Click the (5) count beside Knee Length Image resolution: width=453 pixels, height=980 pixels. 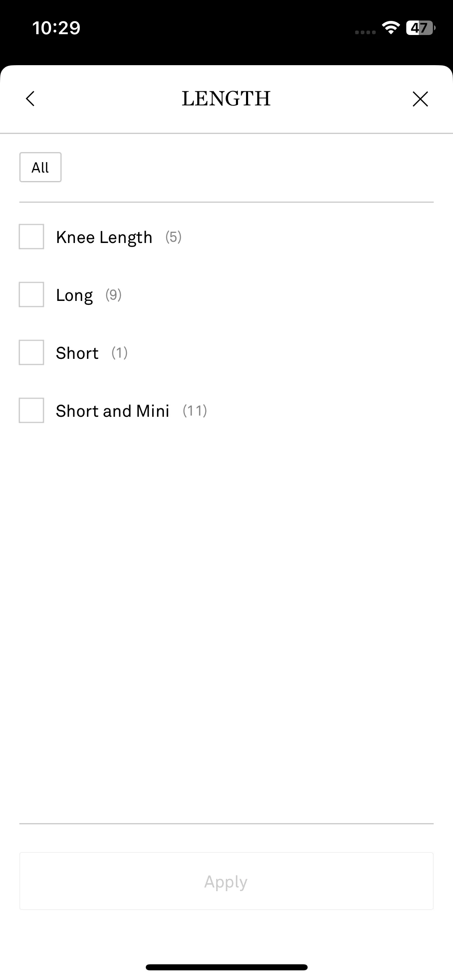174,237
